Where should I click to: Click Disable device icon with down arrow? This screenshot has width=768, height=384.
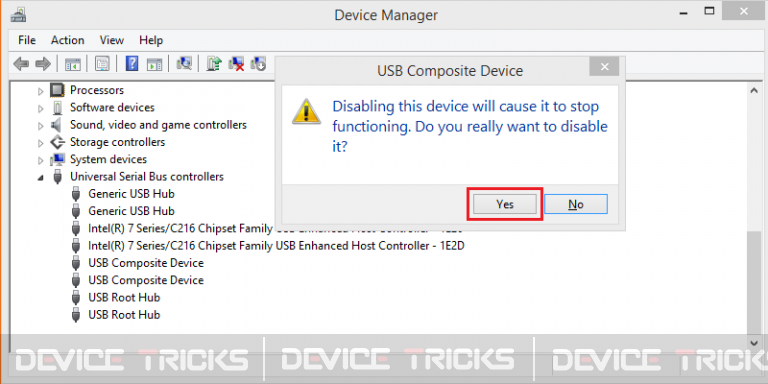258,64
